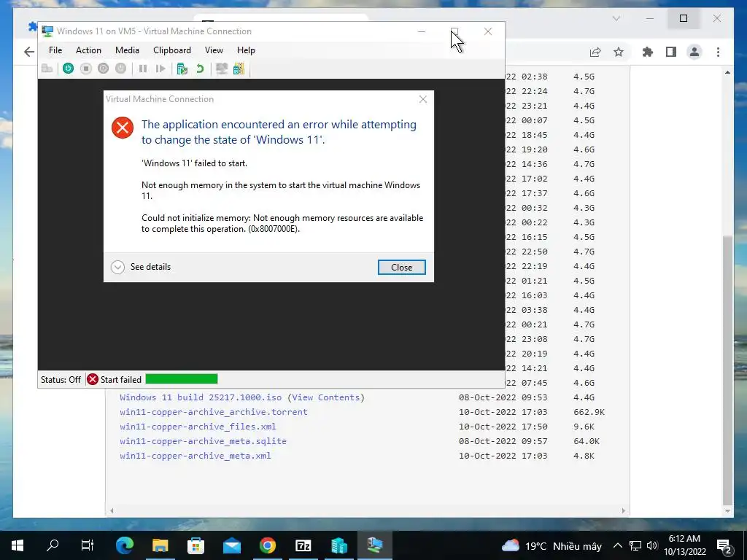Launch Microsoft Edge from taskbar
The width and height of the screenshot is (747, 560).
click(x=125, y=545)
